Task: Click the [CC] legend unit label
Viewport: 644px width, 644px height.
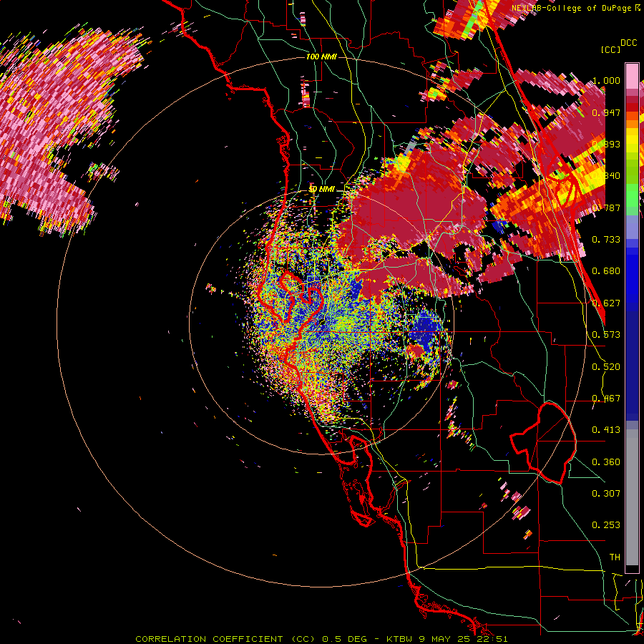Action: click(611, 49)
